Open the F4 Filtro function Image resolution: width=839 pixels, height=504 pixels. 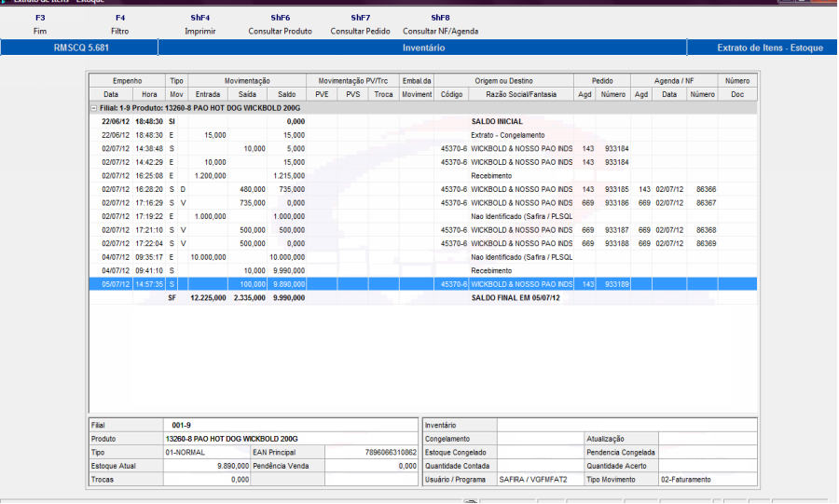(120, 24)
